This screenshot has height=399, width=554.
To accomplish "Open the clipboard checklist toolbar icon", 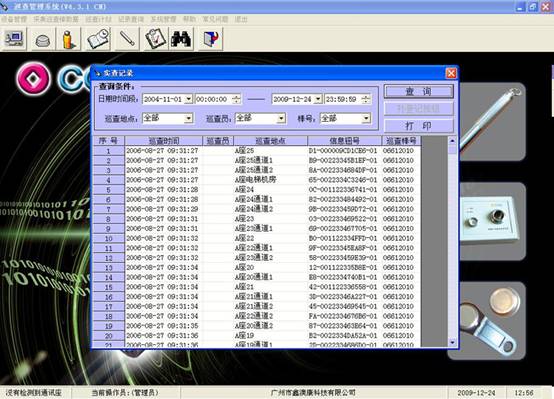I will point(155,39).
